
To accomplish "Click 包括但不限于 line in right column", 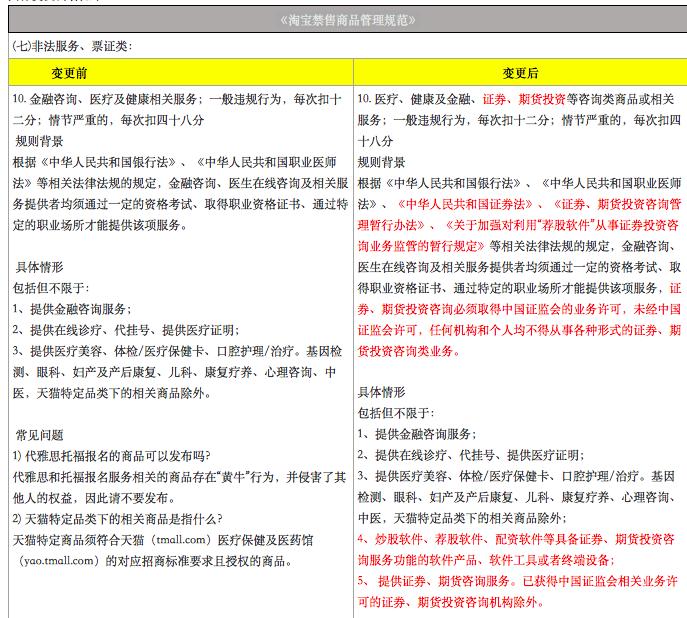I will pyautogui.click(x=396, y=413).
